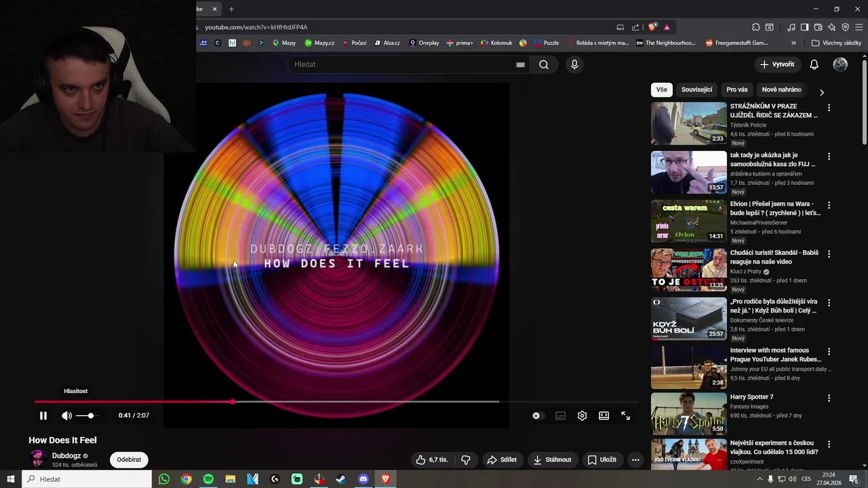This screenshot has height=488, width=868.
Task: Click the Vytvořit create button
Action: [776, 64]
